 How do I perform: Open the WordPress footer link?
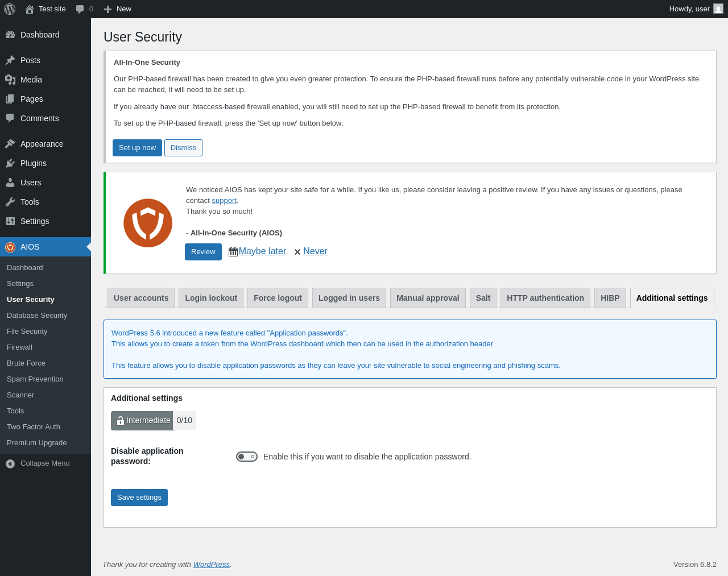click(212, 565)
